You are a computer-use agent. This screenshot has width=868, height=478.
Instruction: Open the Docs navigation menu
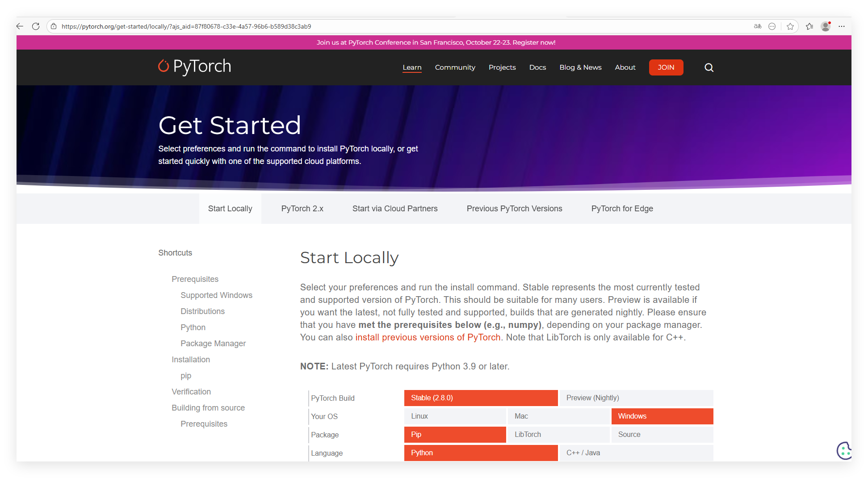point(537,67)
